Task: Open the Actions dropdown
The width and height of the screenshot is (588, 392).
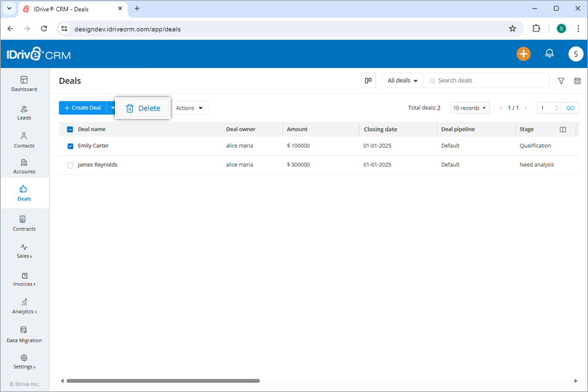Action: click(x=189, y=108)
